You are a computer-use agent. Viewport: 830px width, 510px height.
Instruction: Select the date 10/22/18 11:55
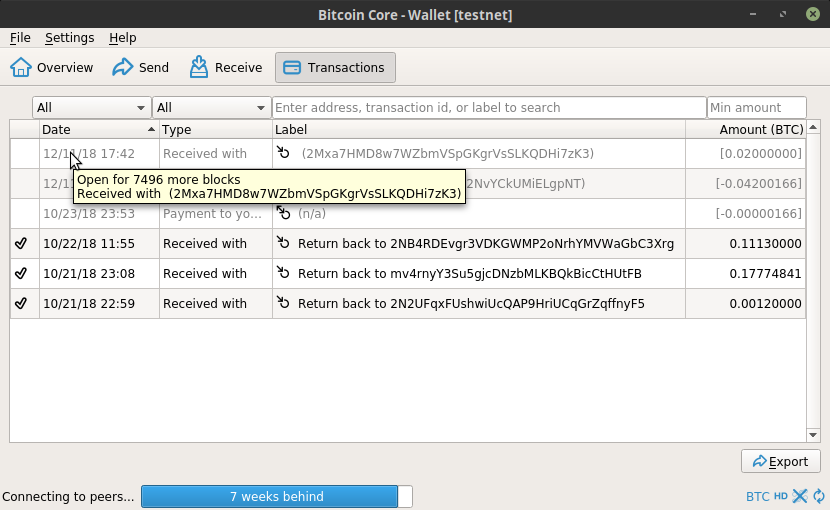89,244
